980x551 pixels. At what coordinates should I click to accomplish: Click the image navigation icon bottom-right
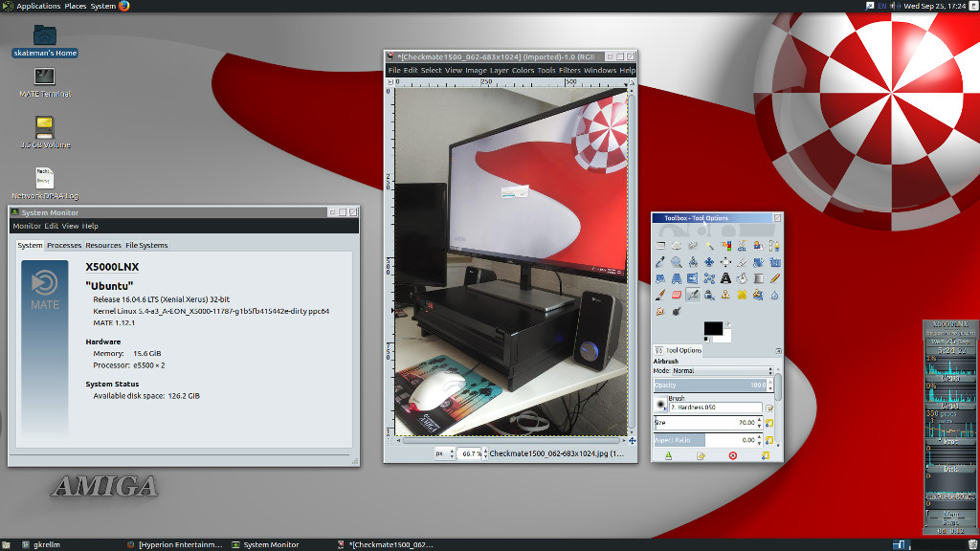[x=632, y=440]
